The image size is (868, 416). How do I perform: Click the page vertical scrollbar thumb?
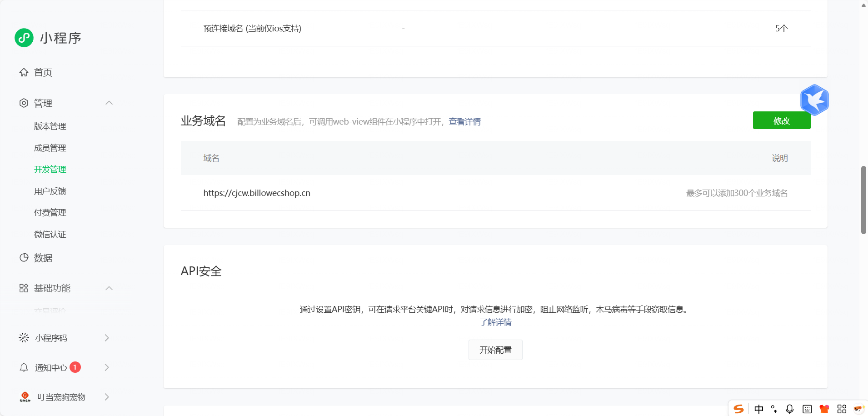(x=863, y=200)
